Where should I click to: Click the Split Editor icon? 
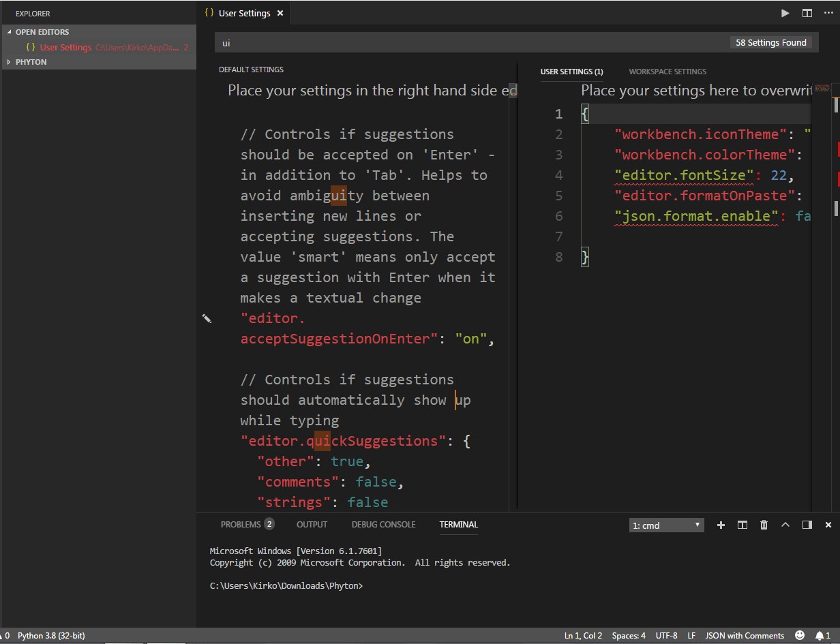(x=807, y=13)
